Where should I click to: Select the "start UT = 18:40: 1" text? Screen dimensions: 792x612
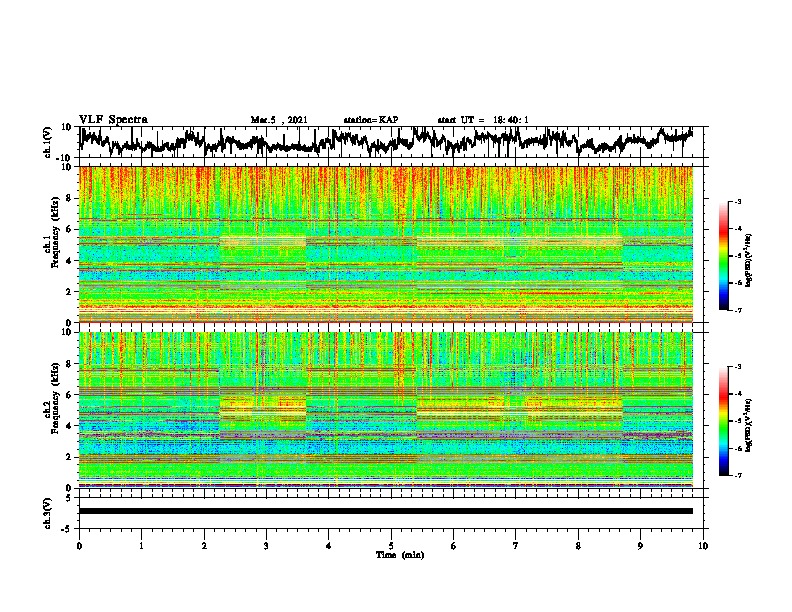[483, 120]
